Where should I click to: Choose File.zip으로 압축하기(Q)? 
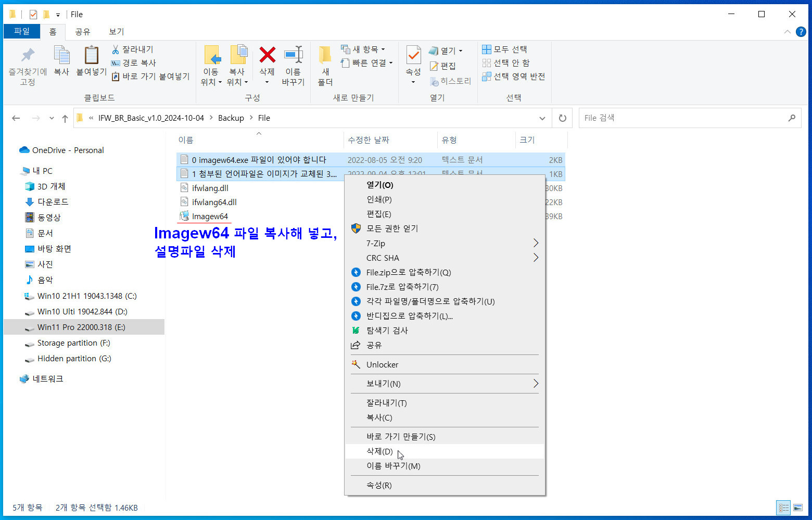pos(445,272)
